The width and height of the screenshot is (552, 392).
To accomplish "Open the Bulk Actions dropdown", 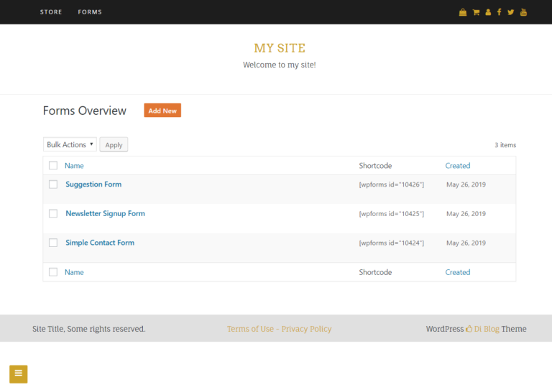I will click(x=70, y=144).
